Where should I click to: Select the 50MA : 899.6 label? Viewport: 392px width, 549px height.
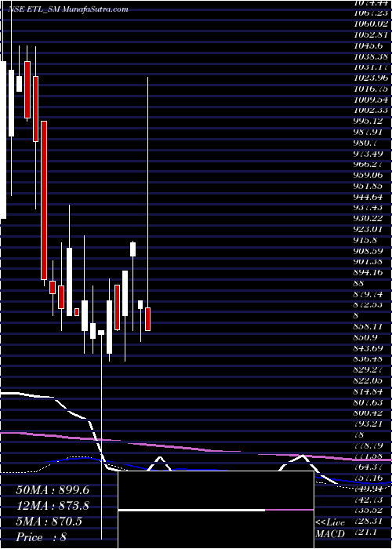pos(53,490)
